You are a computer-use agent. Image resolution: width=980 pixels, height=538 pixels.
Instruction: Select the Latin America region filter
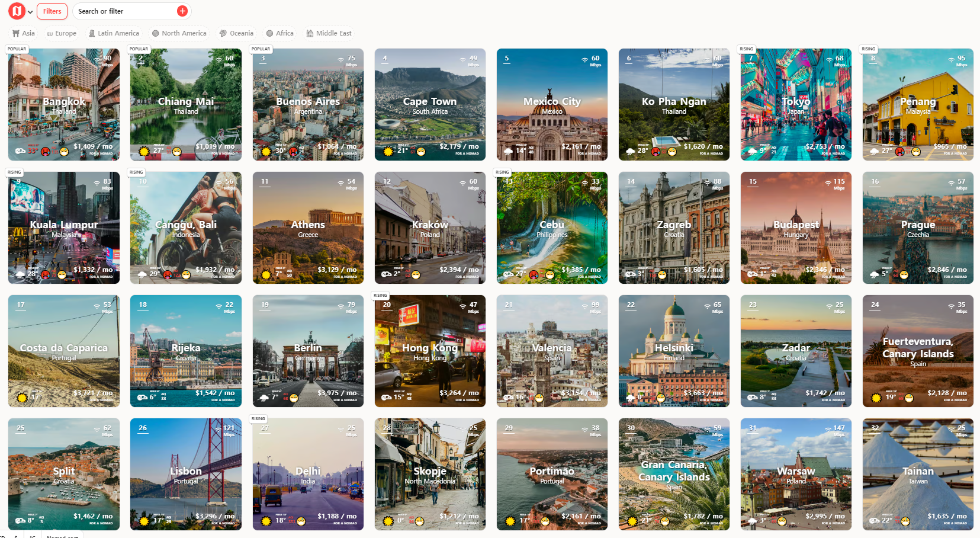114,33
